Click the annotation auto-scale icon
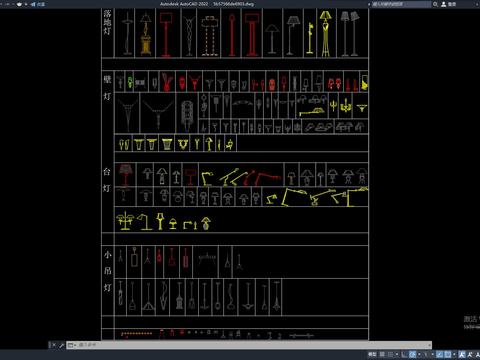The image size is (480, 360). click(x=469, y=354)
